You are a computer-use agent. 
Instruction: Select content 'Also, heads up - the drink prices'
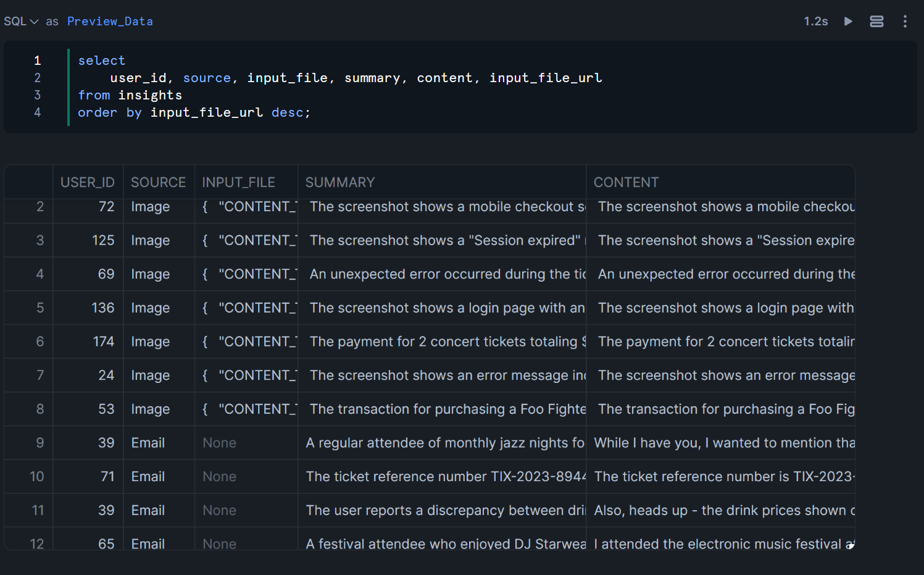click(720, 510)
